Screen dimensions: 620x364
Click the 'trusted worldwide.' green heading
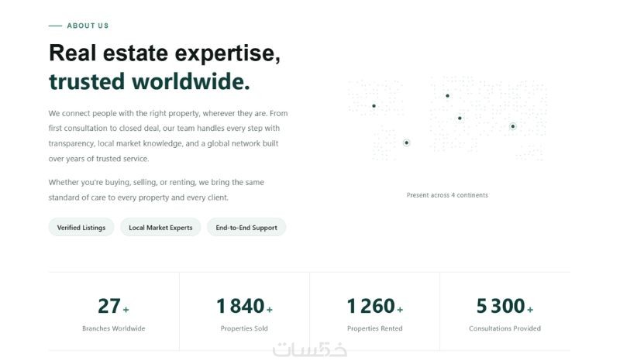click(149, 82)
